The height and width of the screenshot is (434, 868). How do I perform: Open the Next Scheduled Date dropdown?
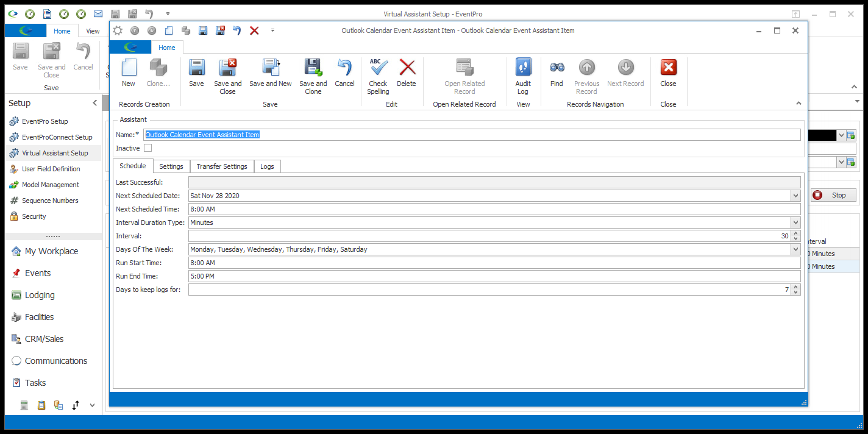pyautogui.click(x=795, y=196)
